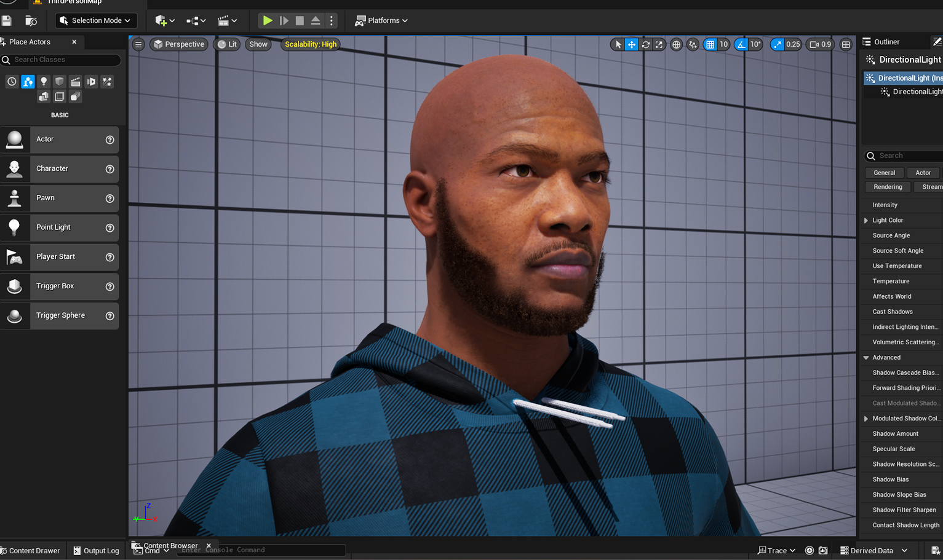Select the Trigger Sphere actor entry

(59, 315)
